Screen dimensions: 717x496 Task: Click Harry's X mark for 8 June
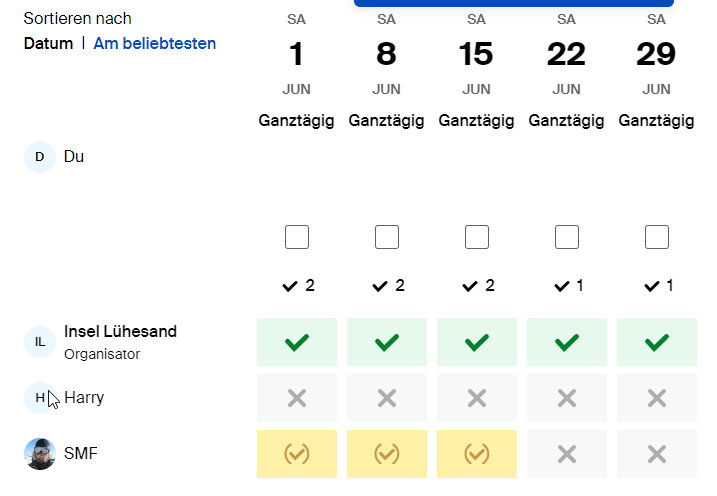point(387,398)
